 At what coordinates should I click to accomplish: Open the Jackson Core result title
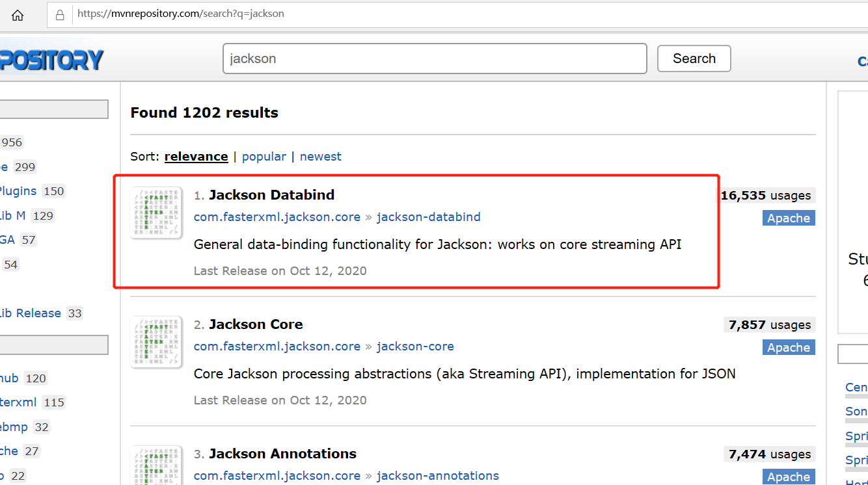256,324
